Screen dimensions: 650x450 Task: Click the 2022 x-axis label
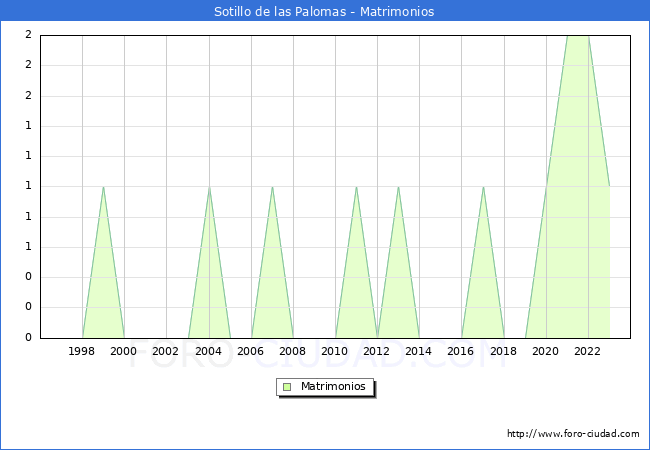click(587, 351)
